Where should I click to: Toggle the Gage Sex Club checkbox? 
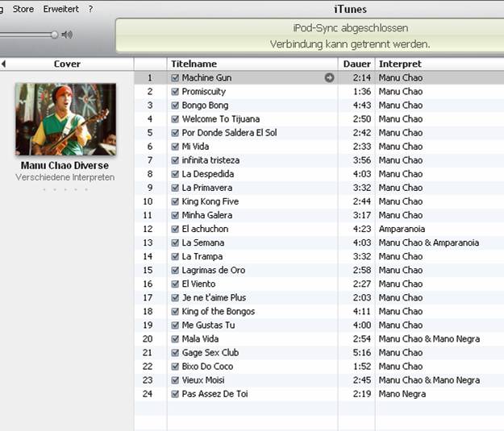[175, 353]
